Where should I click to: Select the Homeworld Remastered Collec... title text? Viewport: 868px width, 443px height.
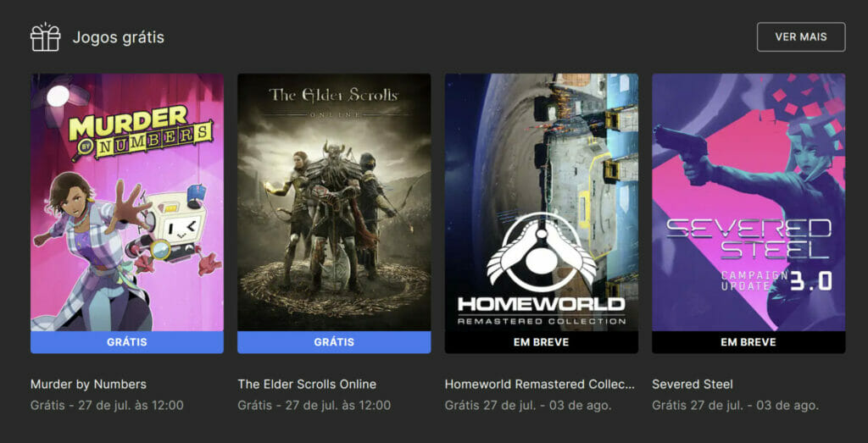[540, 384]
